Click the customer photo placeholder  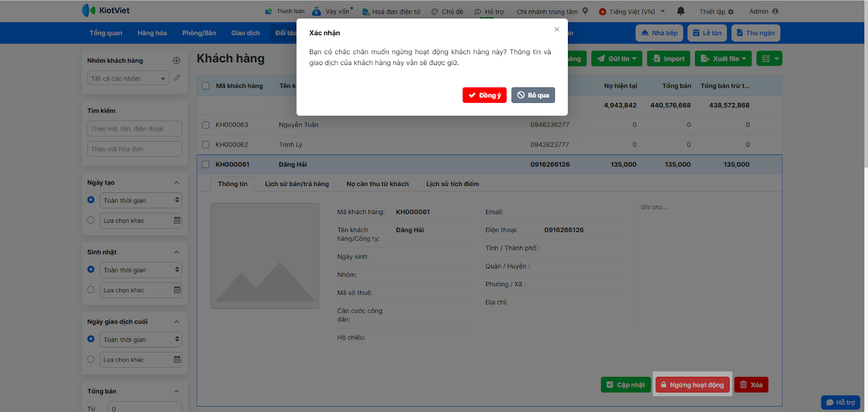(x=265, y=256)
